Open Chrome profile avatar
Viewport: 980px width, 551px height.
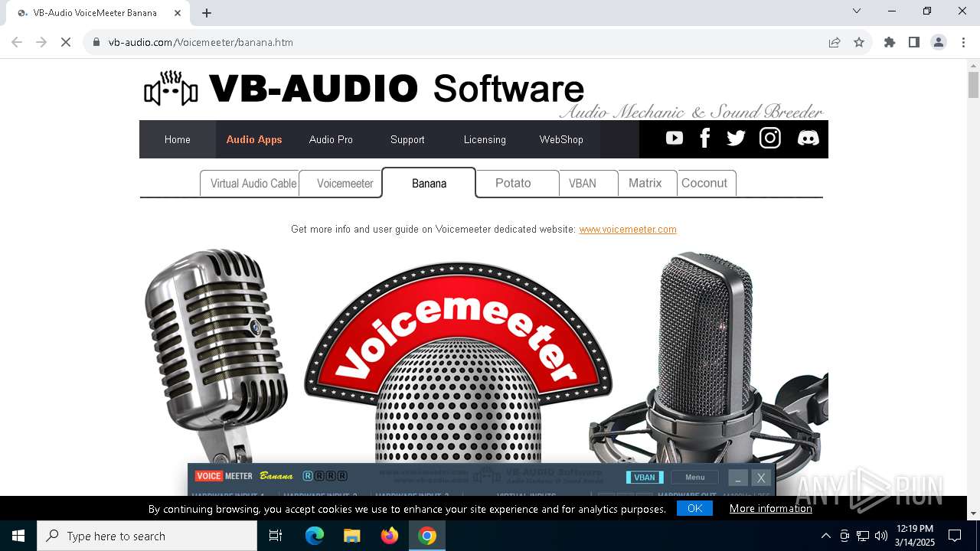(x=939, y=42)
